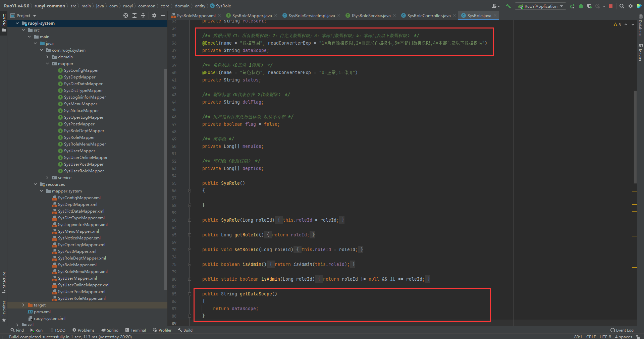Viewport: 644px width, 339px height.
Task: Switch to the SysRoleServiceImpl.java editor tab
Action: coord(312,15)
